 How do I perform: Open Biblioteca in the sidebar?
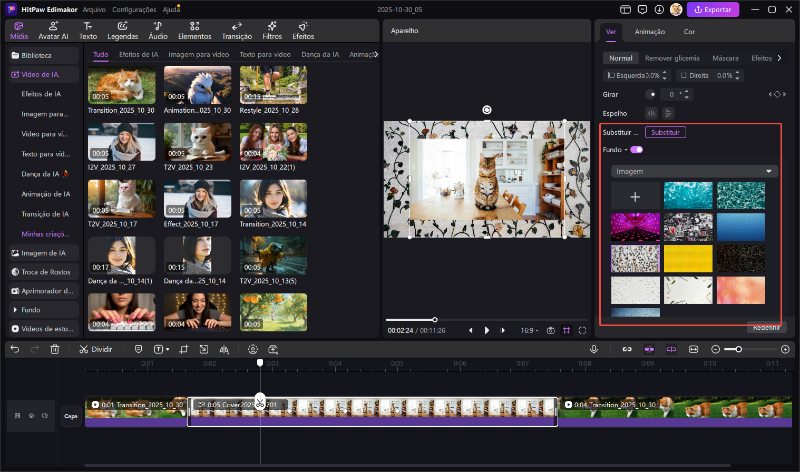click(x=44, y=55)
